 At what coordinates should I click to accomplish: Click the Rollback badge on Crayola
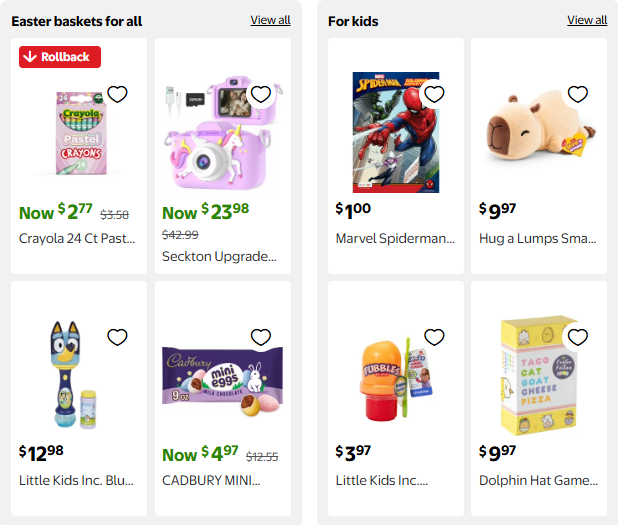click(60, 57)
